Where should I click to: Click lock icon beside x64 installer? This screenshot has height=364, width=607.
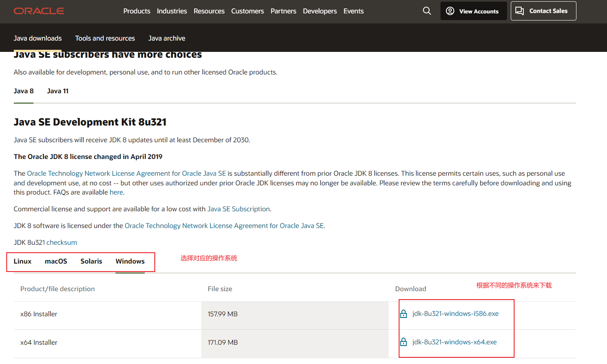tap(404, 342)
